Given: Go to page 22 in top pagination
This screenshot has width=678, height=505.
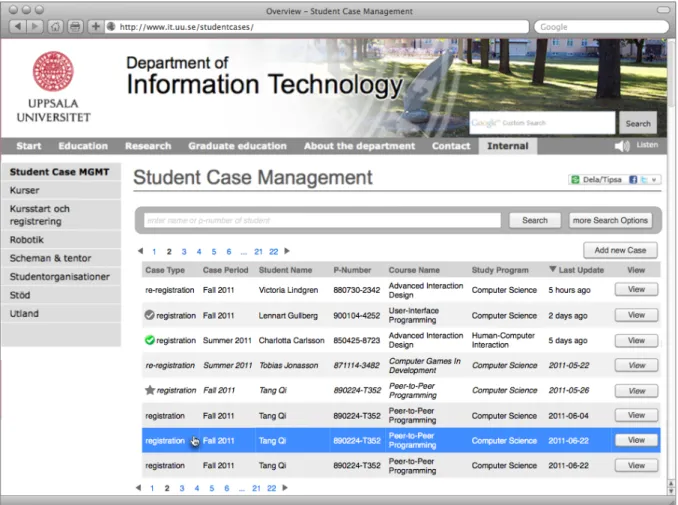Looking at the screenshot, I should (273, 251).
